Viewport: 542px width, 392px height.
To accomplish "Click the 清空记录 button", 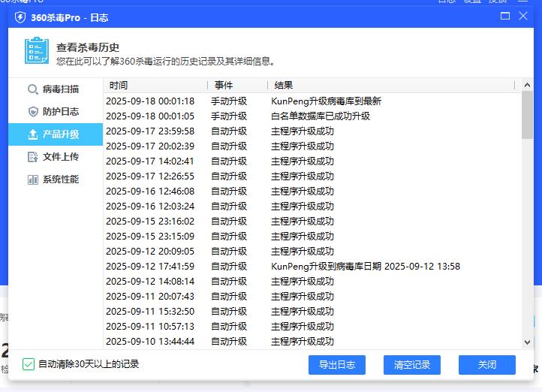I will point(411,365).
